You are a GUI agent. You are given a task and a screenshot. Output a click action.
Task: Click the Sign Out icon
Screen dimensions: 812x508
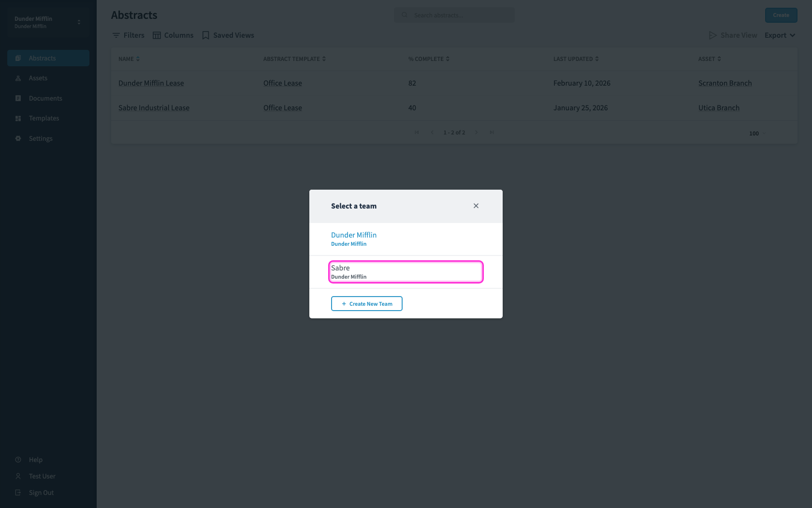(18, 493)
